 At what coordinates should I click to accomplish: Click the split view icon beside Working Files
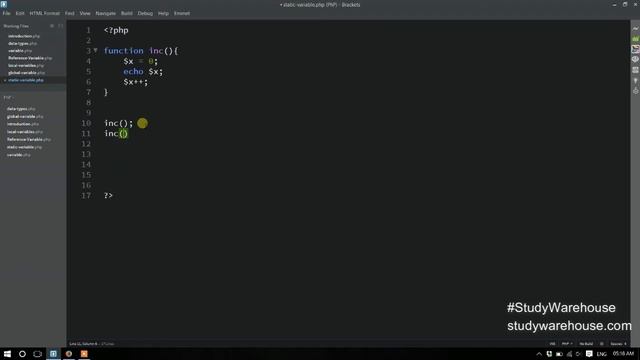tap(60, 26)
